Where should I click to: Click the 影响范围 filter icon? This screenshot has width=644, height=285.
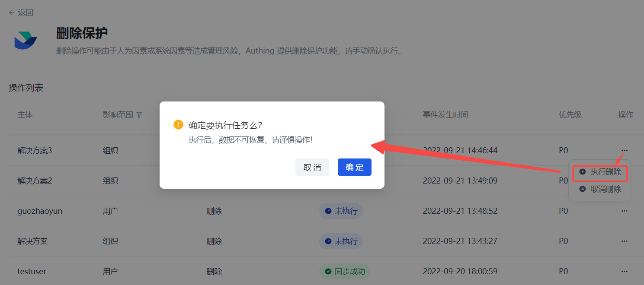pos(139,115)
